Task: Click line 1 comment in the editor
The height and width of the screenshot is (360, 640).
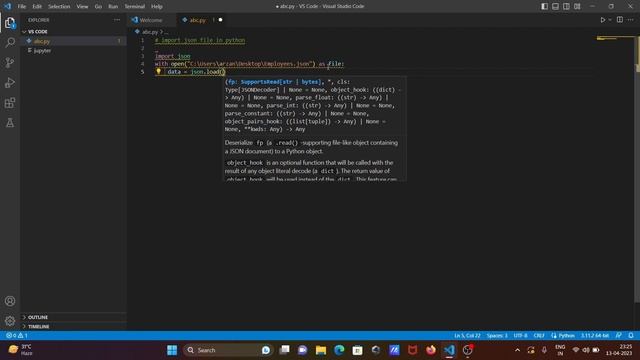Action: [x=200, y=40]
